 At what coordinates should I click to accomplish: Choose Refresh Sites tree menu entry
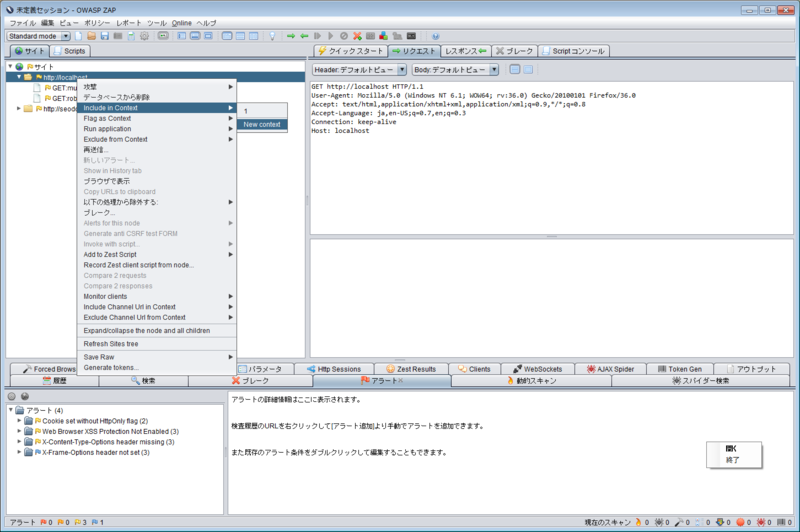coord(157,344)
